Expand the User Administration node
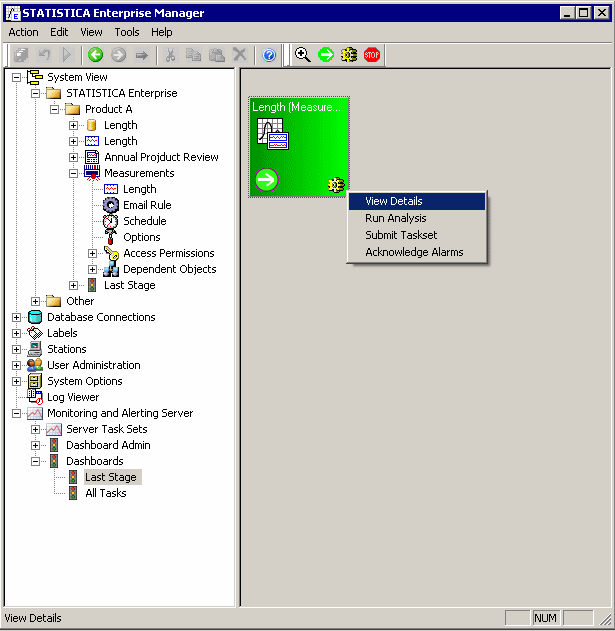 point(16,365)
